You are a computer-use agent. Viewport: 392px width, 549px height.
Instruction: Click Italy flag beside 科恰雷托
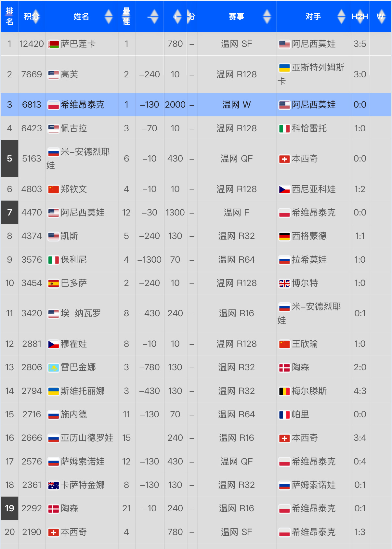click(x=284, y=129)
